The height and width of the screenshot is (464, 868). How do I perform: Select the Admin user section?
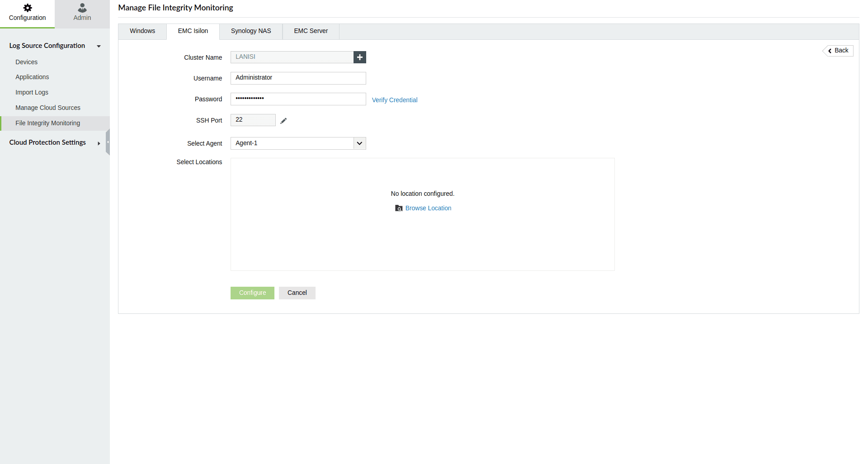coord(82,12)
